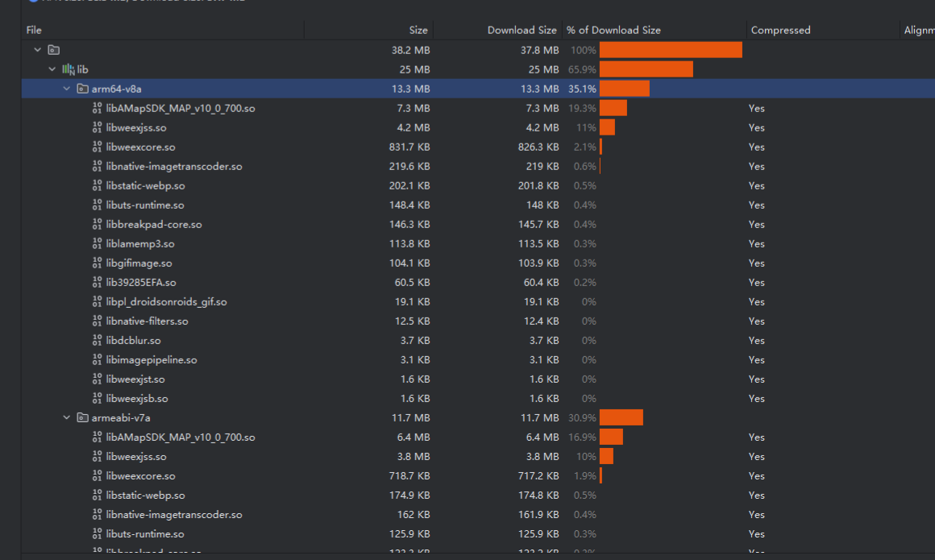Click the root folder icon in top row

[x=53, y=50]
